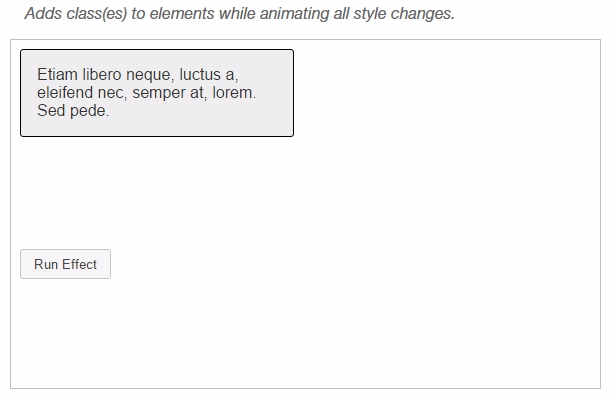
Task: Click the italic description starting "Adds class(es)"
Action: 240,14
